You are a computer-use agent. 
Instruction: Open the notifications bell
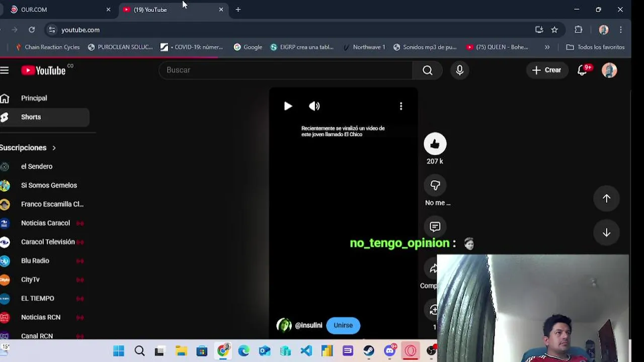click(x=583, y=70)
